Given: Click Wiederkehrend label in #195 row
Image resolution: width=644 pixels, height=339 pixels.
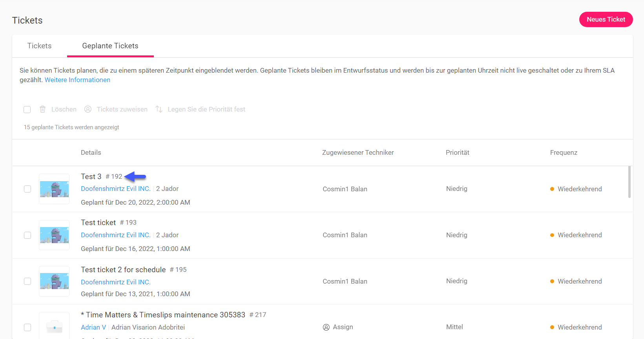Looking at the screenshot, I should [580, 281].
